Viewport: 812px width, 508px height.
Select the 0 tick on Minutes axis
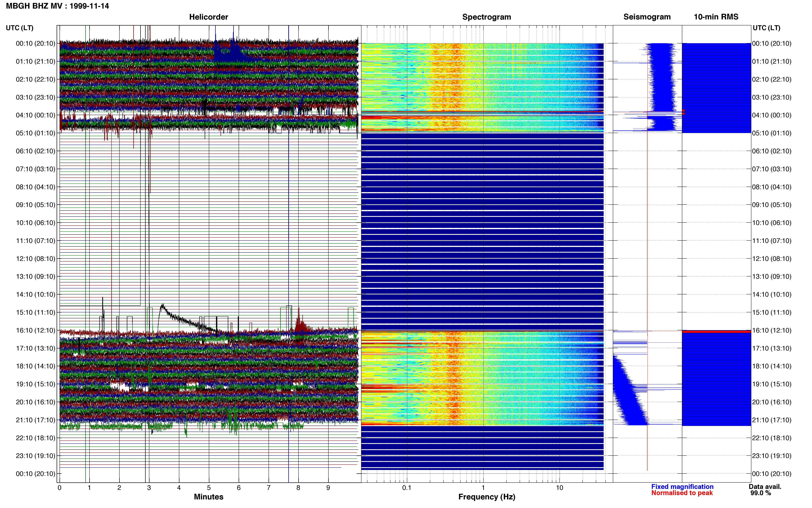point(59,488)
